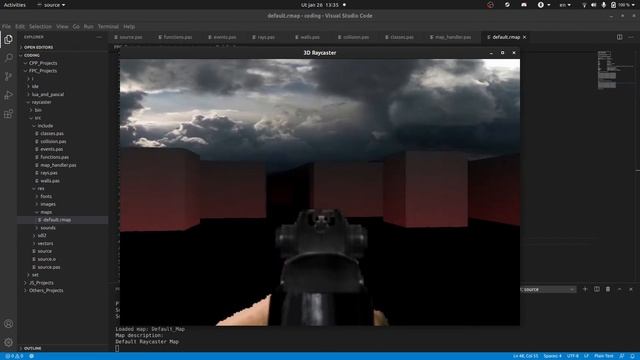The image size is (640, 360).
Task: Open the 'en' keyboard layout dropdown
Action: point(565,5)
